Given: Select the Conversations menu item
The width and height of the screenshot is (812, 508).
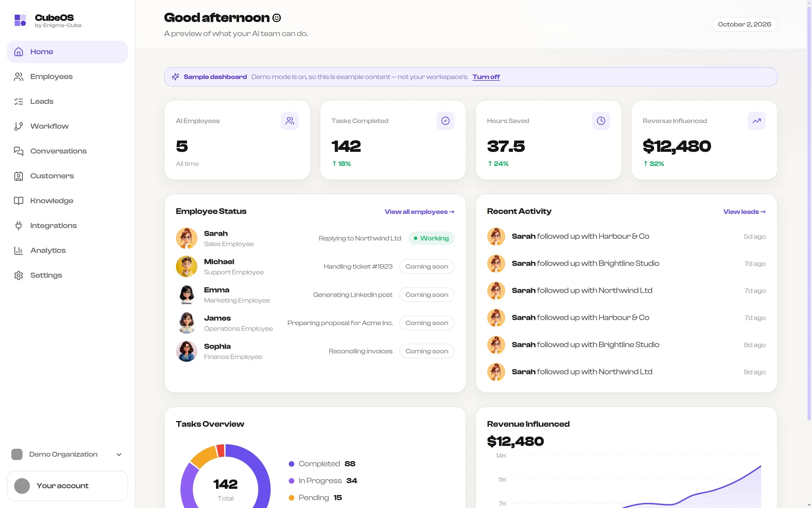Looking at the screenshot, I should (67, 151).
